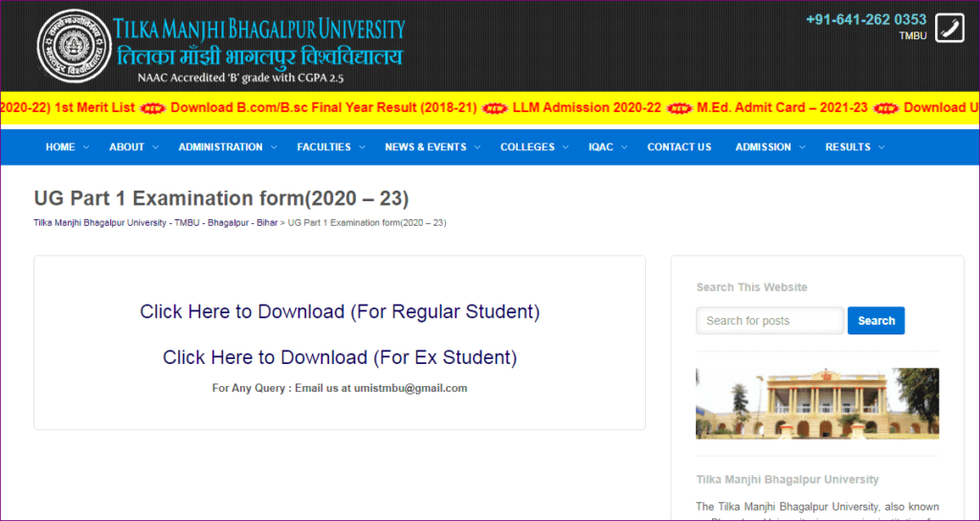This screenshot has height=521, width=980.
Task: Open the Admission menu item
Action: point(768,147)
